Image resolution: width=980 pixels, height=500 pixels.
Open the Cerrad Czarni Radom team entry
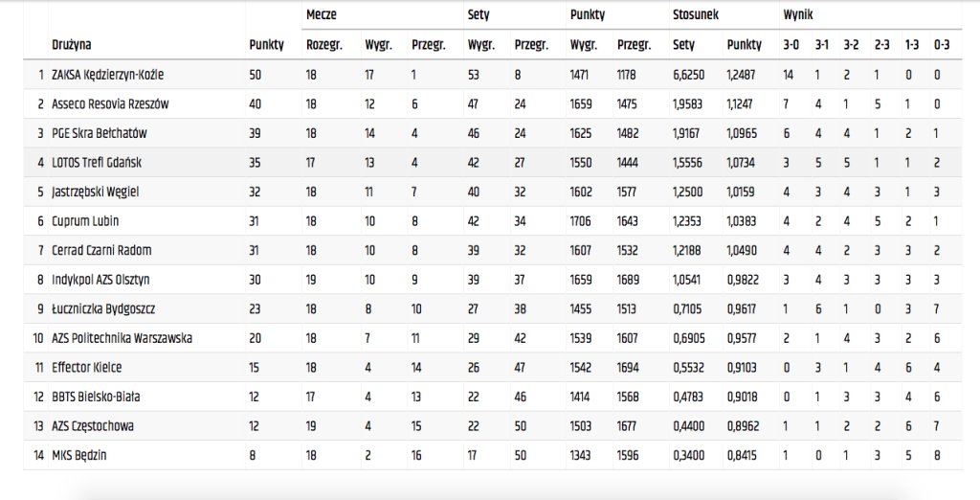[x=100, y=250]
